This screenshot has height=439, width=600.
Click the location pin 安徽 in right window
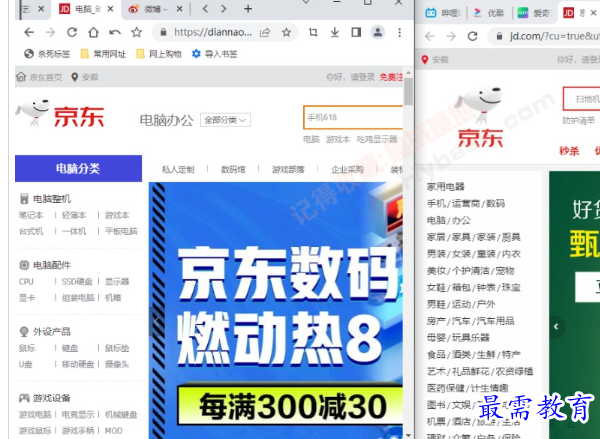435,60
